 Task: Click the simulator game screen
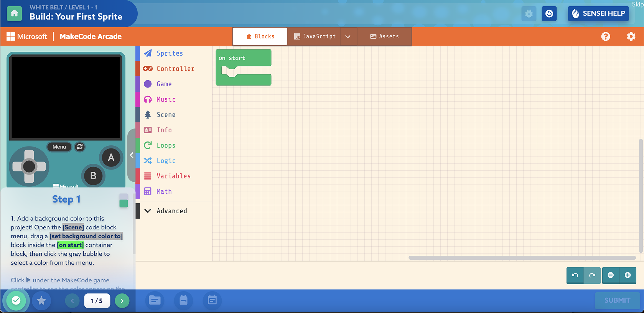point(66,97)
